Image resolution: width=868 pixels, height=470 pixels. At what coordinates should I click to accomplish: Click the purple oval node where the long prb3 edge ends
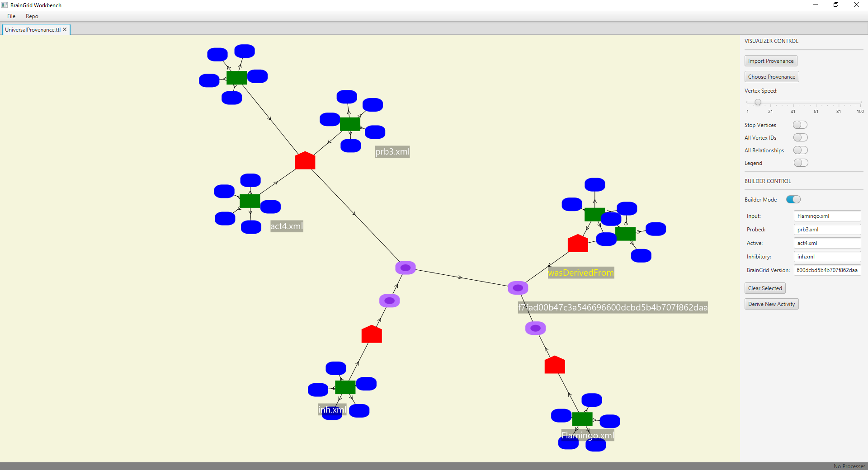coord(406,268)
